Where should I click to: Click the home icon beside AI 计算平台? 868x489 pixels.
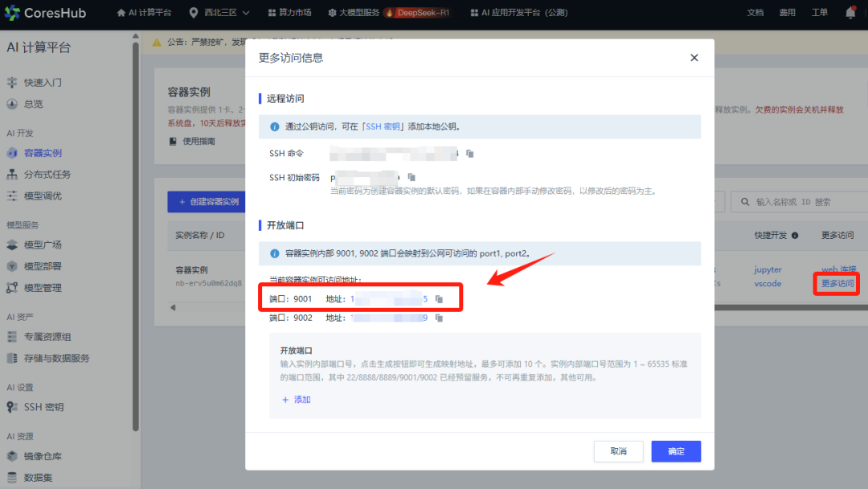point(121,12)
